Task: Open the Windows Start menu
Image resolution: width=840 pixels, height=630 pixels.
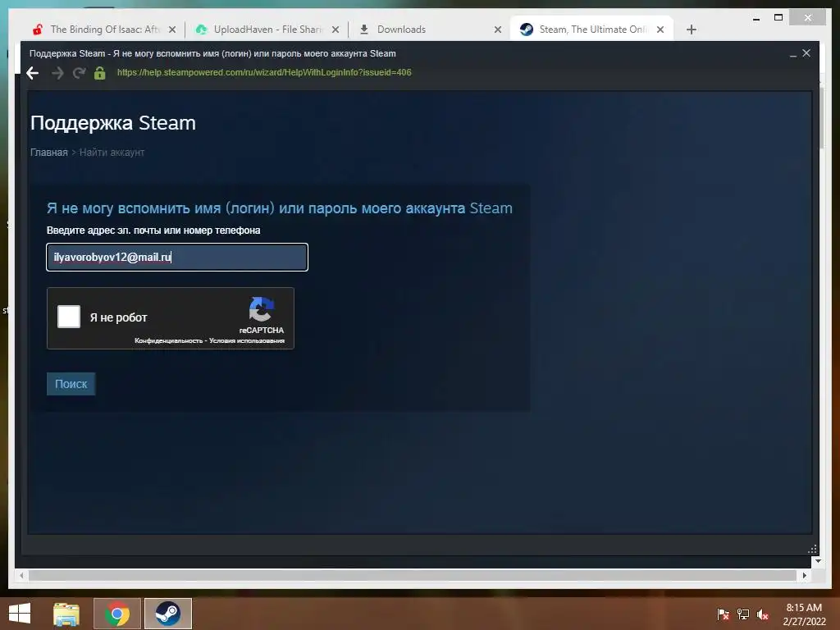Action: (x=20, y=614)
